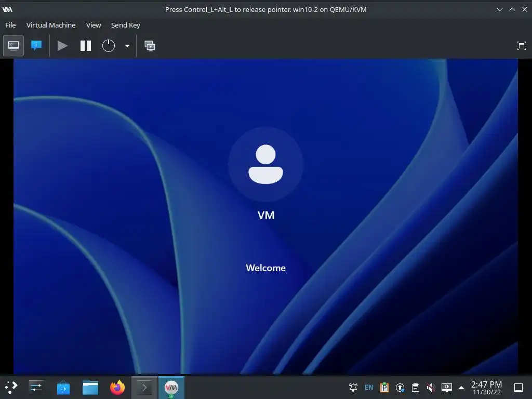Open the File menu
Image resolution: width=532 pixels, height=399 pixels.
coord(10,25)
